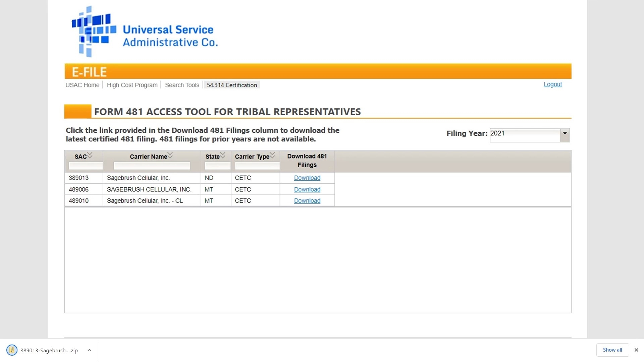Focus the Carrier Name filter input field

pos(152,166)
